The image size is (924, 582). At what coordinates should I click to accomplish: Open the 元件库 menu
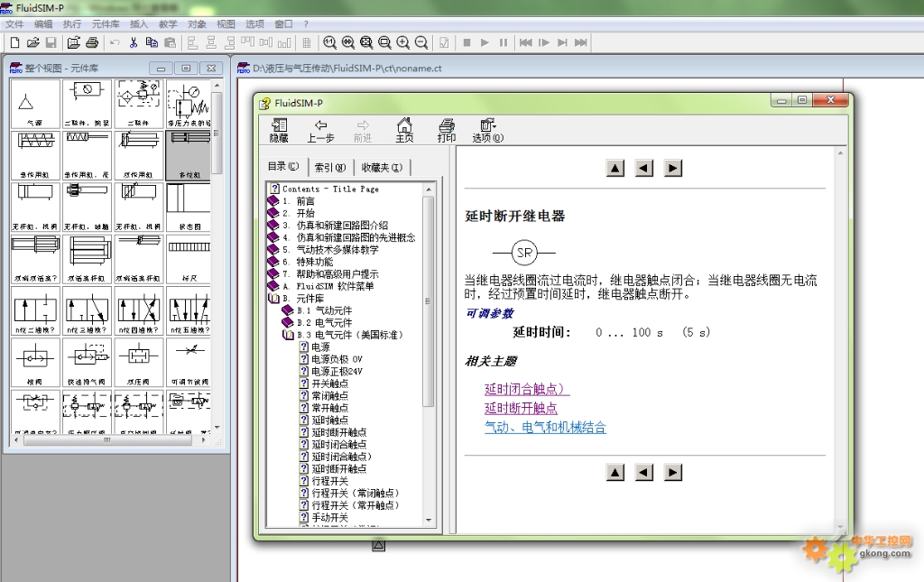[x=106, y=24]
